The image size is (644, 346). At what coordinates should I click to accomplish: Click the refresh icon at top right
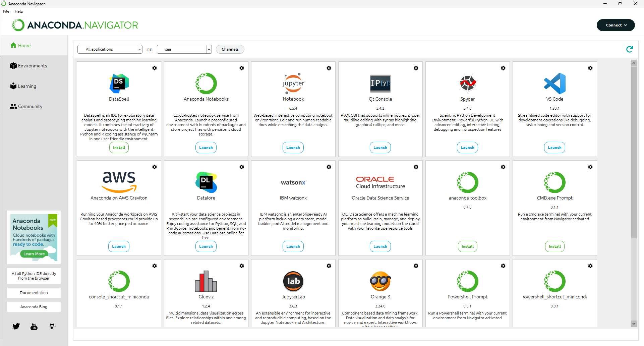click(x=629, y=49)
